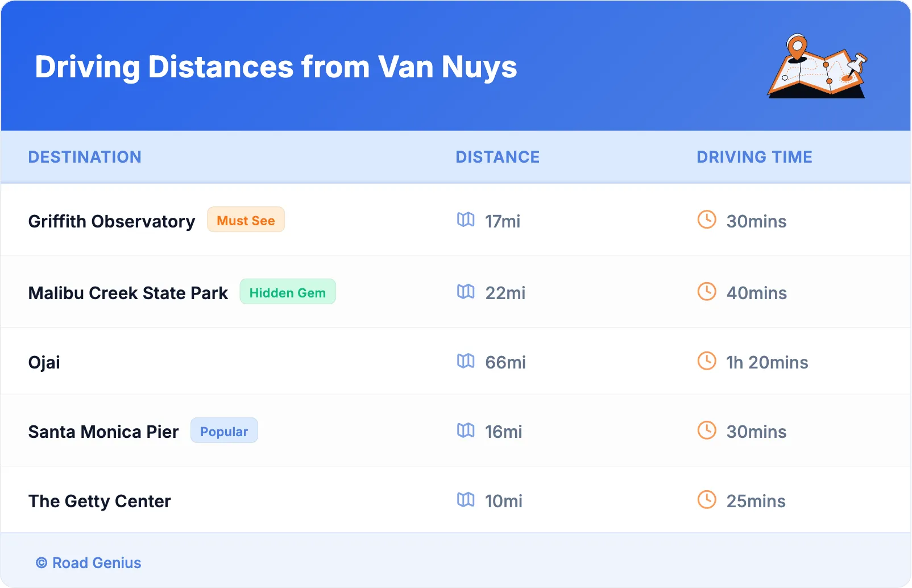
Task: Click the 40mins driving time
Action: pyautogui.click(x=757, y=293)
